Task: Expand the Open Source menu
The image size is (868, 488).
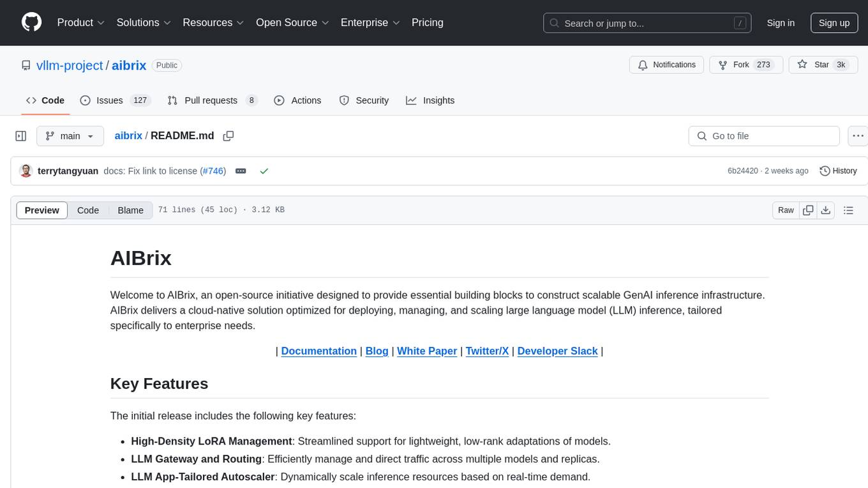Action: (x=292, y=22)
